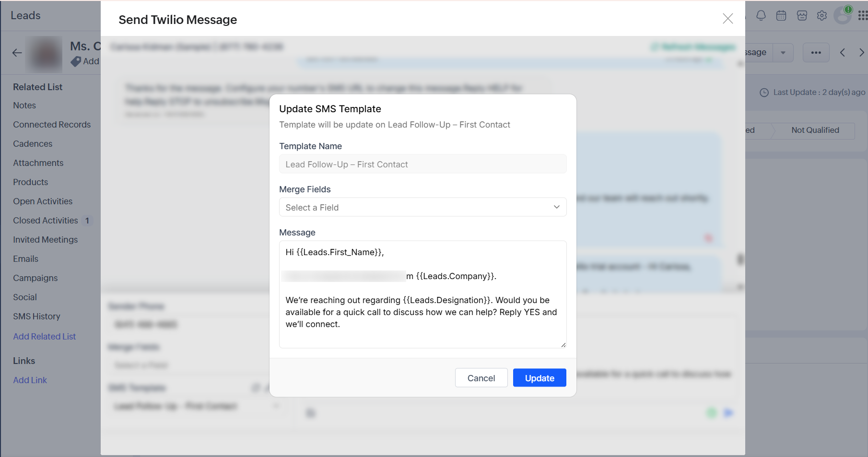
Task: Click the Leads module title
Action: (x=26, y=15)
